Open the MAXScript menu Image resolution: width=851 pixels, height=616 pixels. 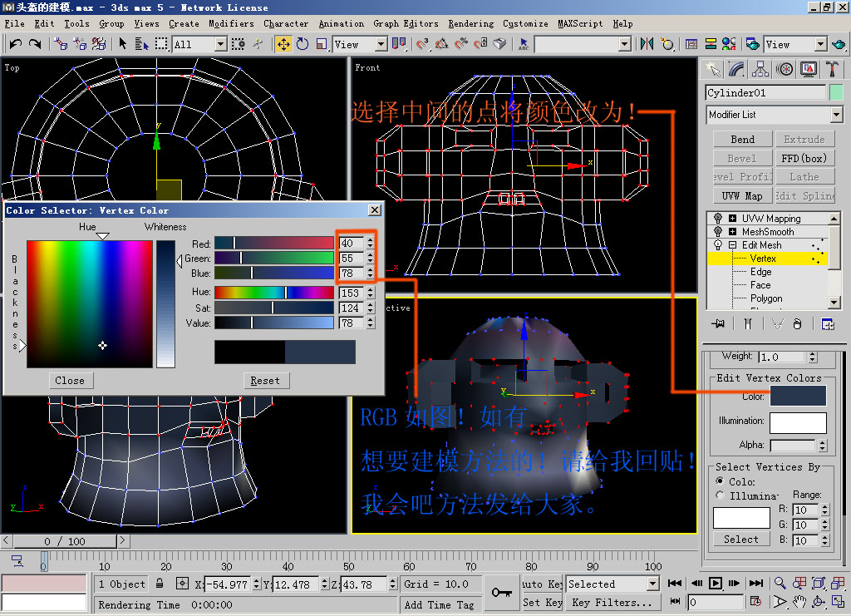580,23
